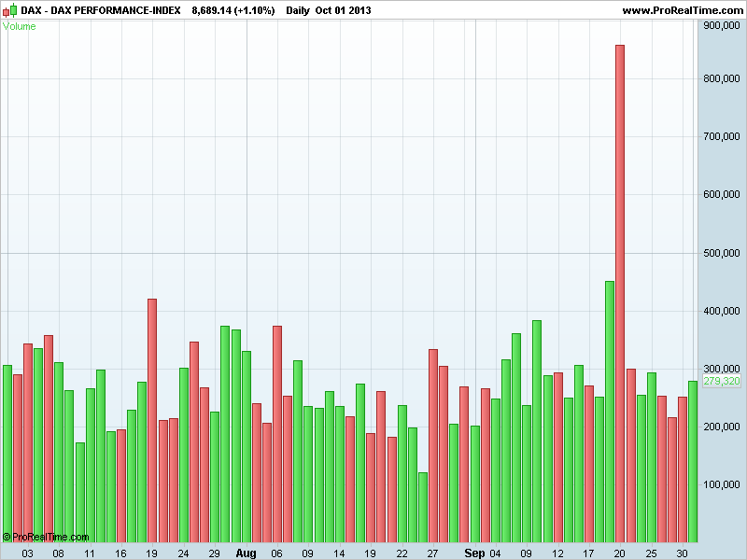Select the last green volume bar at far right
The width and height of the screenshot is (747, 560).
pos(693,462)
